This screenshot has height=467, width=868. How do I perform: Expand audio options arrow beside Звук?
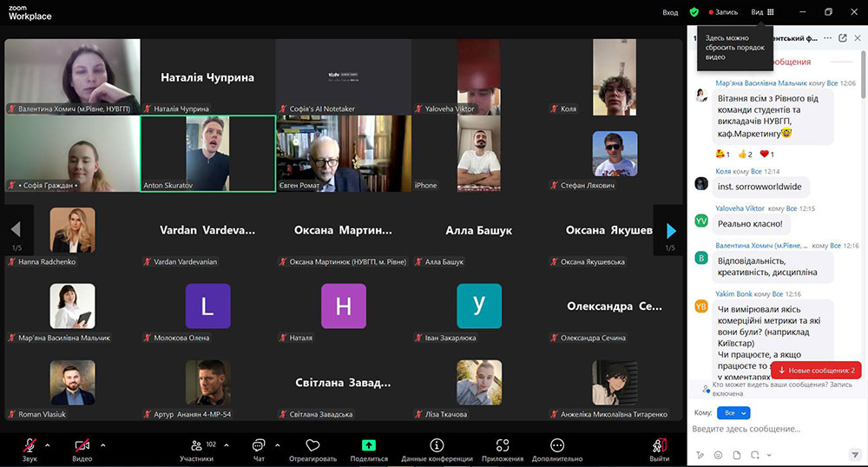pos(48,445)
